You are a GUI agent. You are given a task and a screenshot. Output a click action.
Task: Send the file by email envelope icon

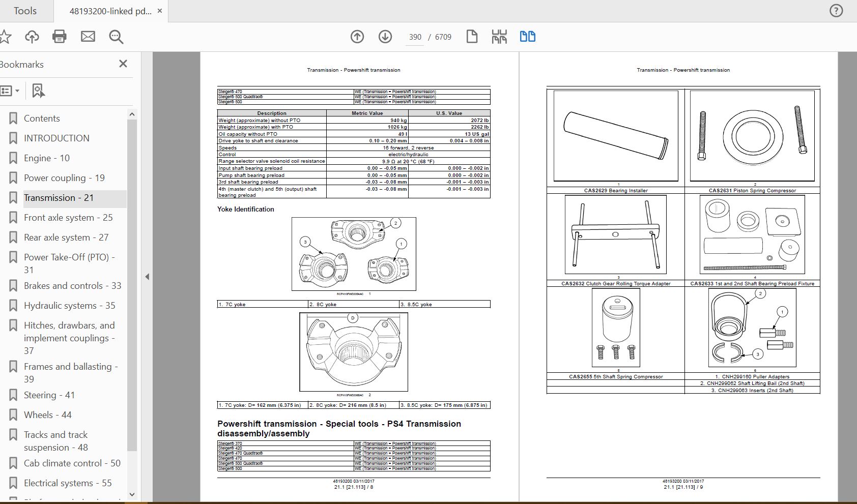(x=88, y=37)
